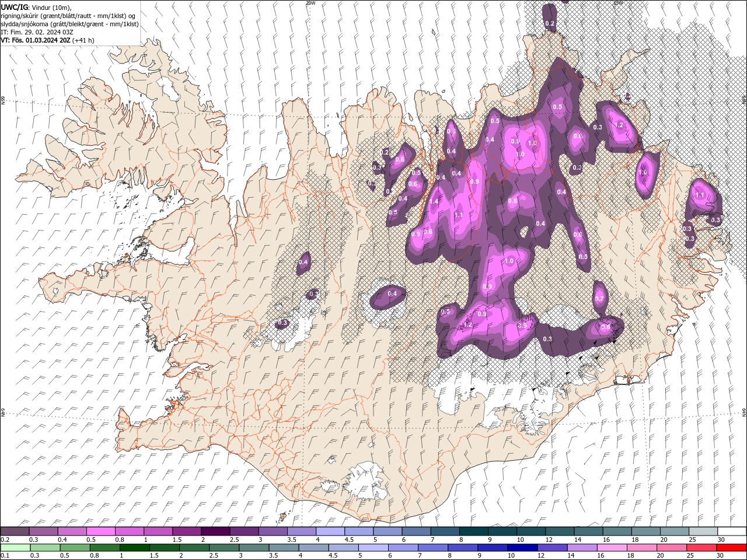Image resolution: width=747 pixels, height=560 pixels.
Task: Click the '1.4' snowfall value on the map
Action: point(434,202)
